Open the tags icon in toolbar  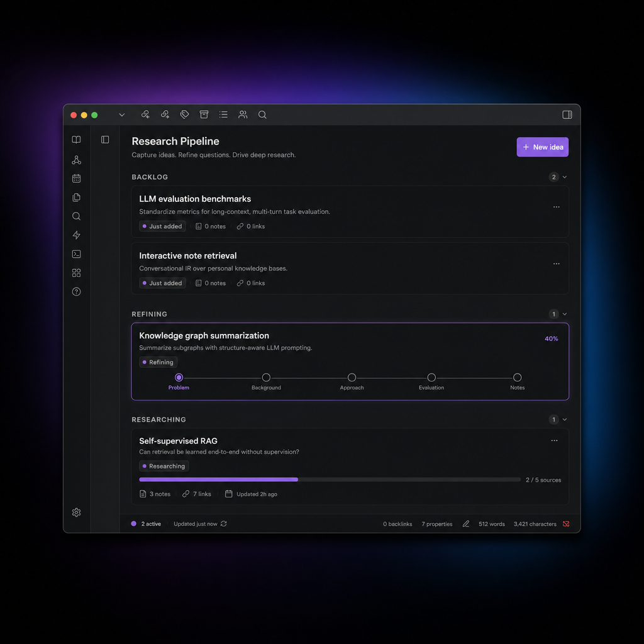tap(184, 114)
